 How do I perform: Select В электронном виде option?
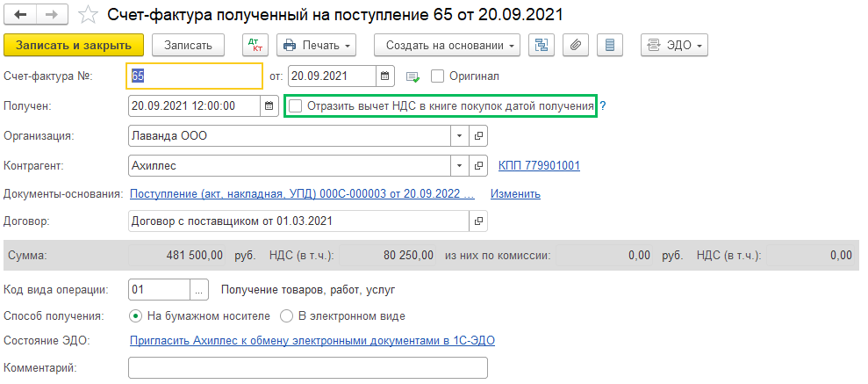[286, 316]
